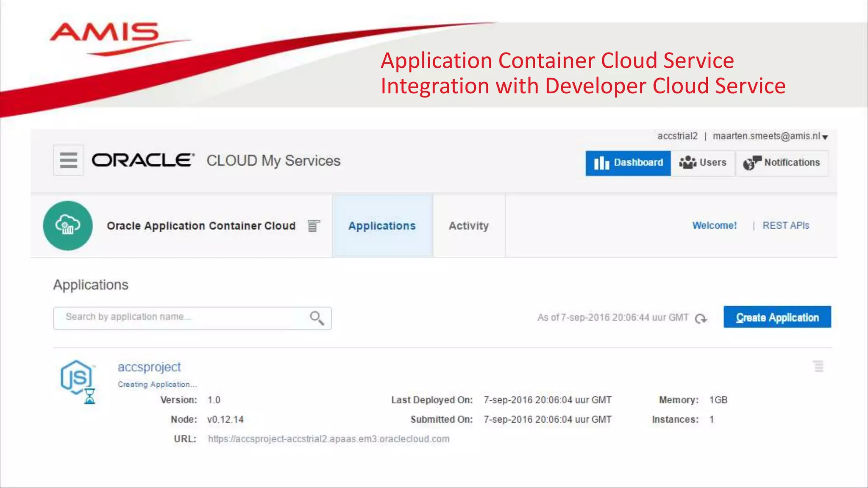Click the Node.js icon of accsproject
868x488 pixels.
[76, 377]
